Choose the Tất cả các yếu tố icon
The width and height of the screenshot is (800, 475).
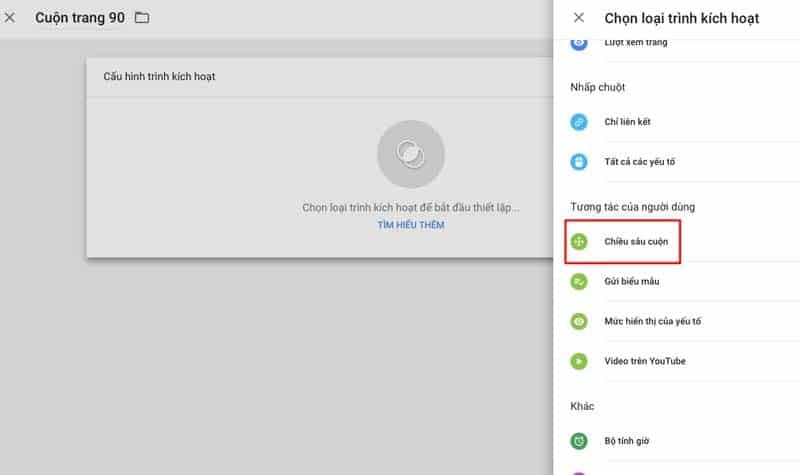pyautogui.click(x=579, y=162)
